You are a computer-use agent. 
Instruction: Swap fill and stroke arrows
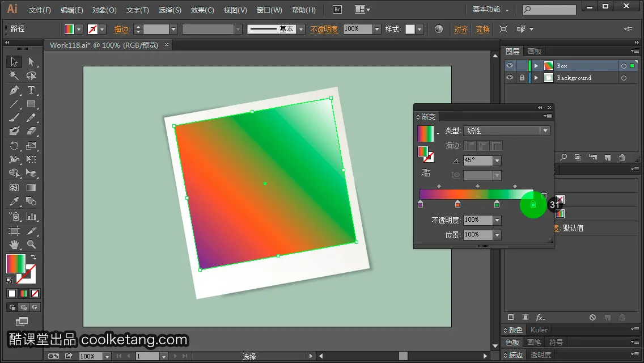coord(33,256)
